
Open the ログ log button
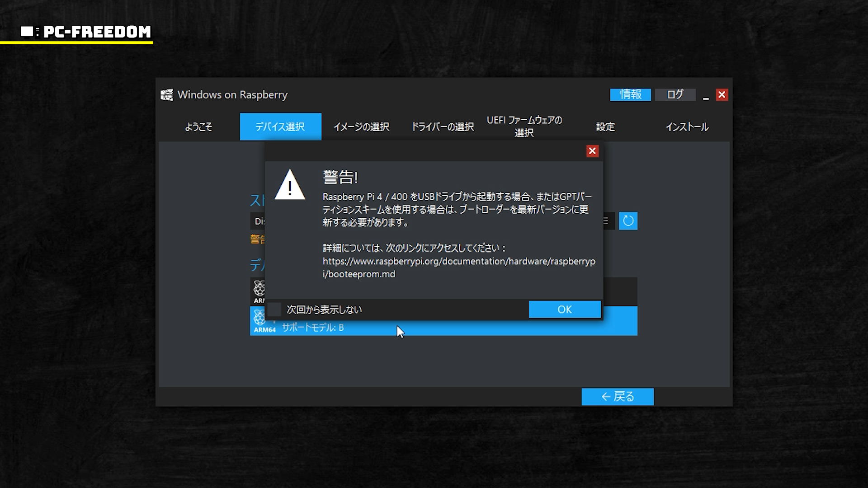tap(675, 94)
